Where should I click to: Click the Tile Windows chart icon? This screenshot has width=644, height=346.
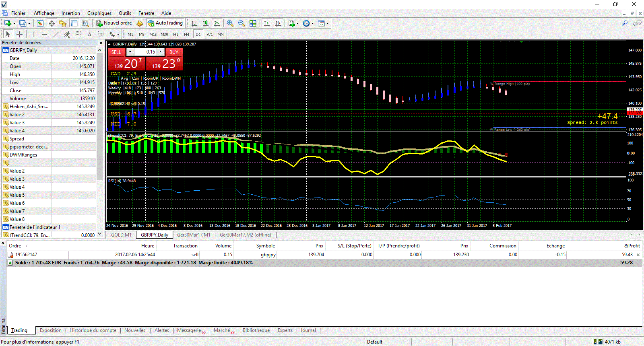click(x=253, y=23)
